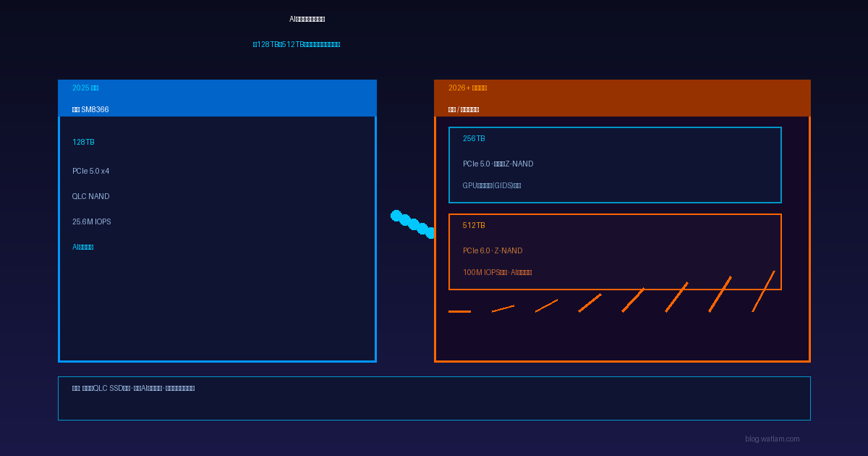
Task: Click the GPU (GIDS) feature line
Action: pyautogui.click(x=491, y=186)
